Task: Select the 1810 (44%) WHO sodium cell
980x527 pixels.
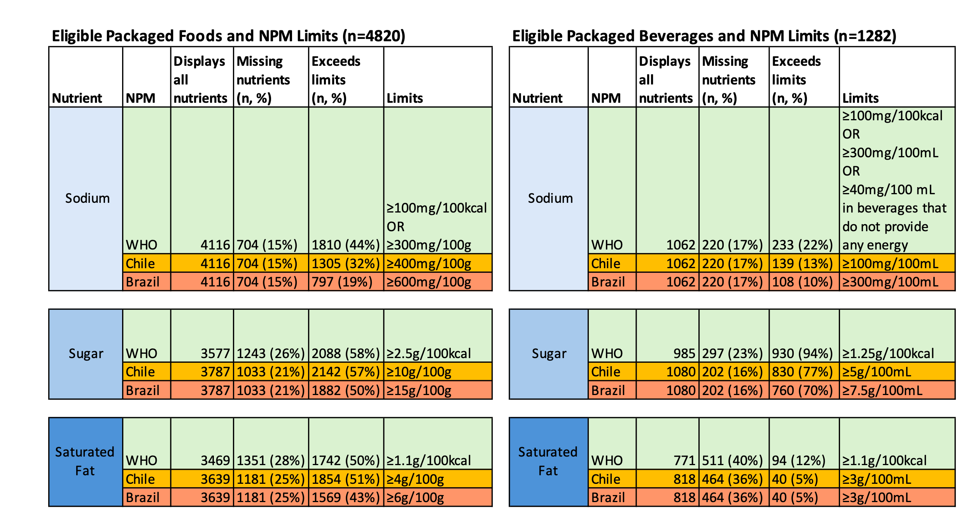Action: click(x=345, y=245)
